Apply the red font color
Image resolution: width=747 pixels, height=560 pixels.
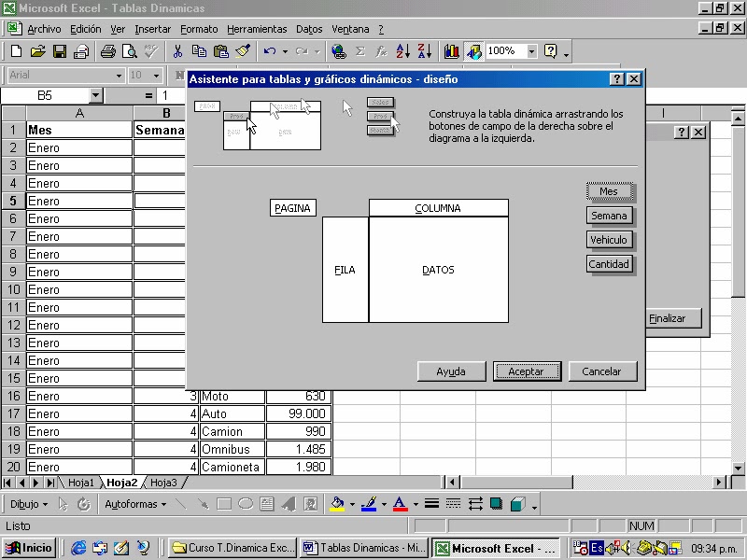pos(401,504)
